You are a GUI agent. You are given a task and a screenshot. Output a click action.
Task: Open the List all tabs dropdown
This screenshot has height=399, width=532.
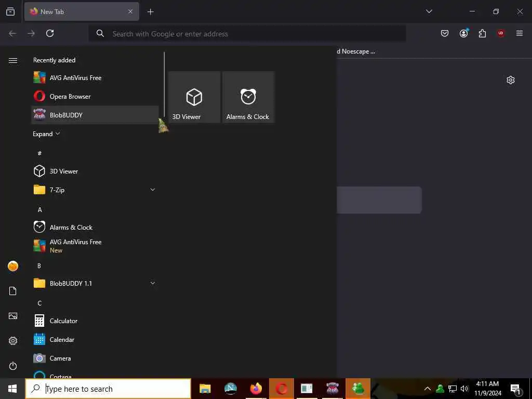coord(429,11)
